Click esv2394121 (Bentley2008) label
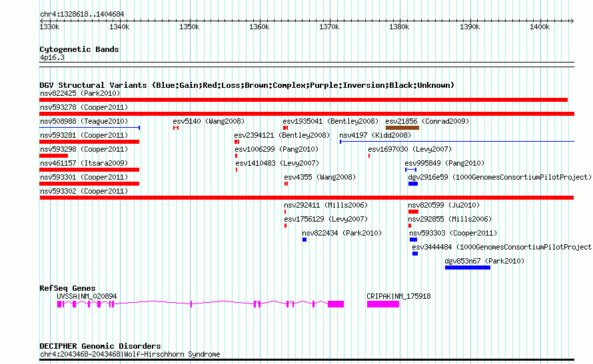Viewport: 593px width, 364px height. point(282,135)
